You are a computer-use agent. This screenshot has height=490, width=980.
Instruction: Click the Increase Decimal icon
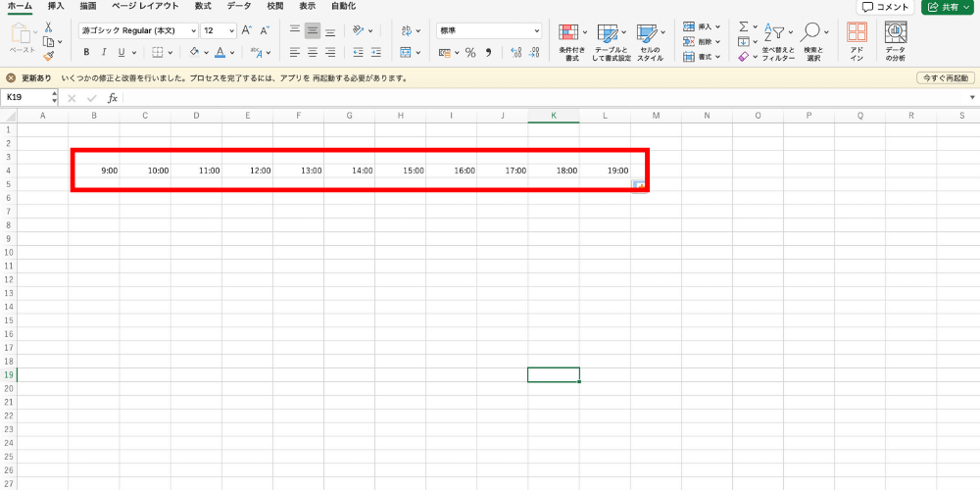[x=516, y=53]
